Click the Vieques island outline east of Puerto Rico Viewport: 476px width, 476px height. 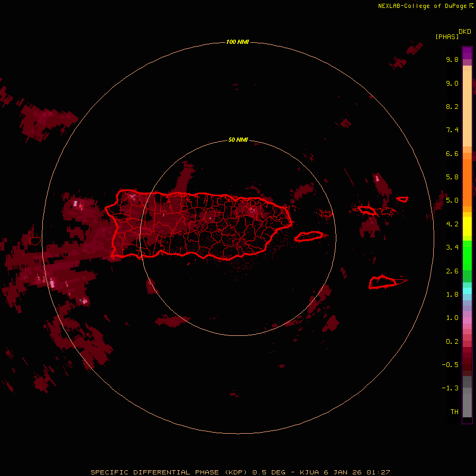[309, 236]
